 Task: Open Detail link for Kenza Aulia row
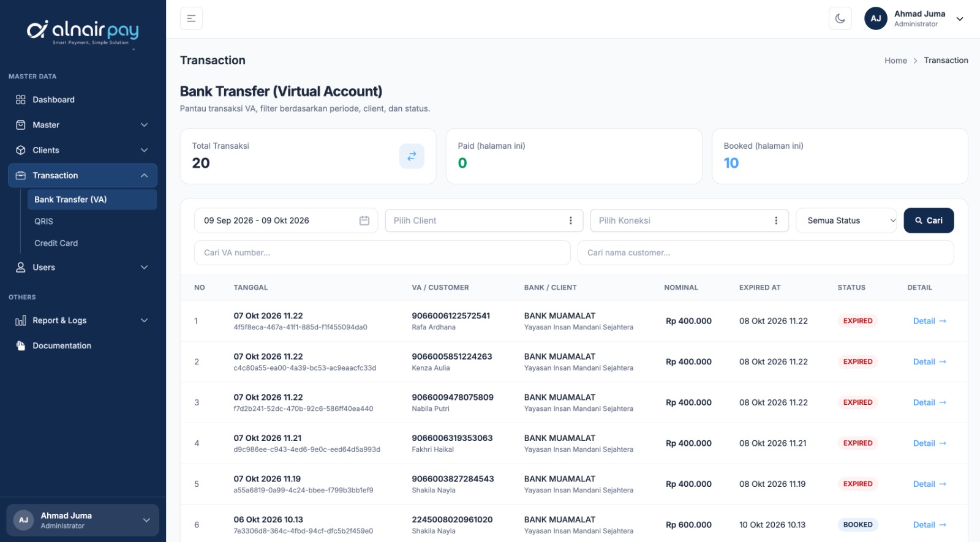929,362
